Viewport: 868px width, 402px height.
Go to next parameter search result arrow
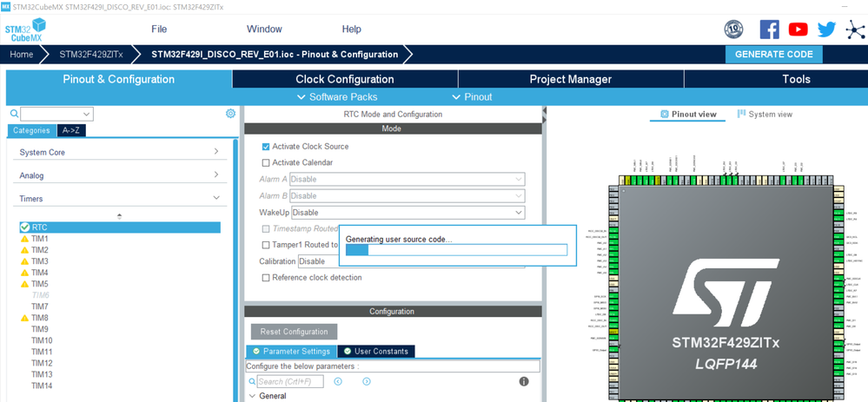click(x=367, y=381)
